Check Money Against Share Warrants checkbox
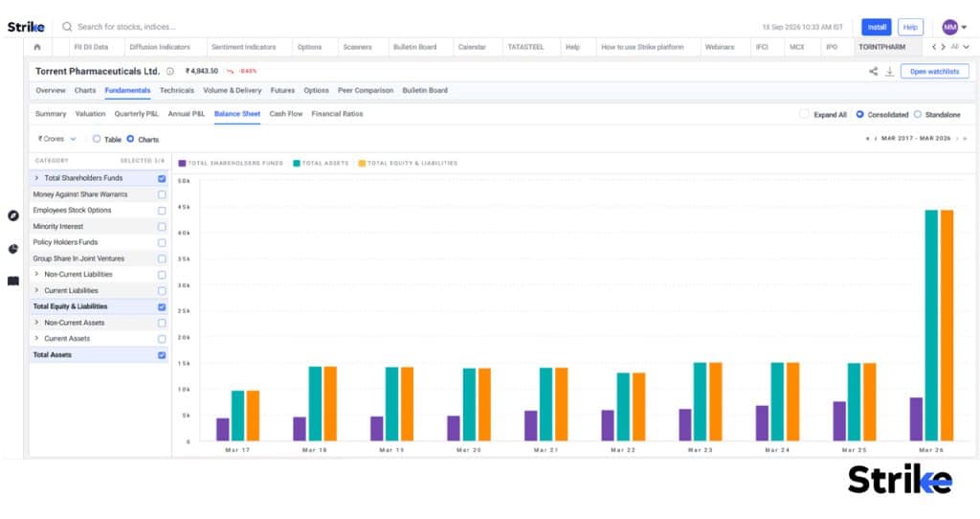The width and height of the screenshot is (980, 519). pyautogui.click(x=162, y=194)
